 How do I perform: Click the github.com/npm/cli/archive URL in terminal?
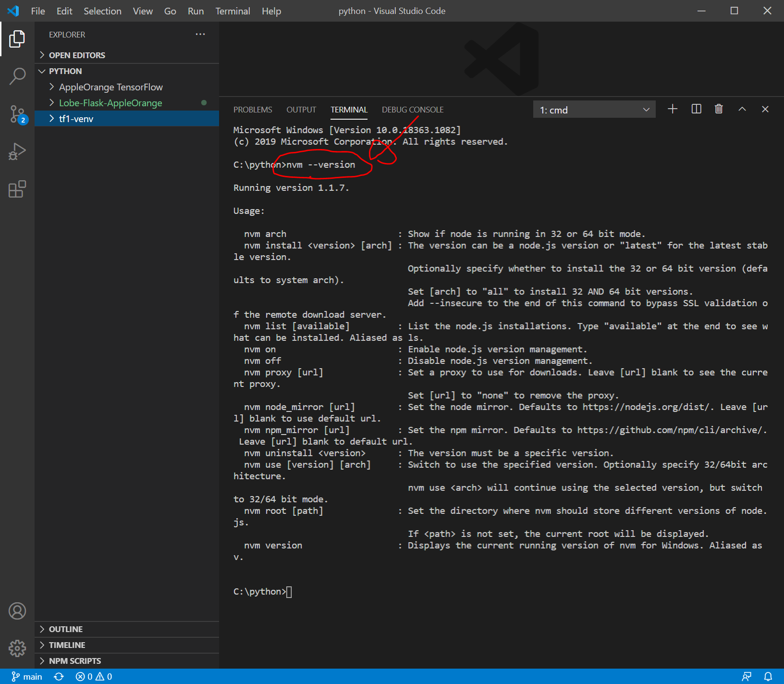pyautogui.click(x=670, y=430)
